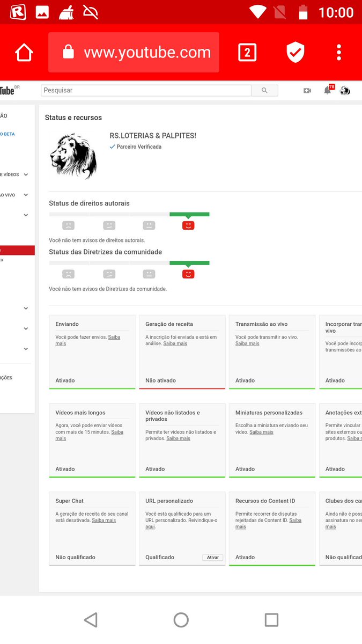
Task: Click the Status de direitos autorais heading
Action: tap(89, 203)
